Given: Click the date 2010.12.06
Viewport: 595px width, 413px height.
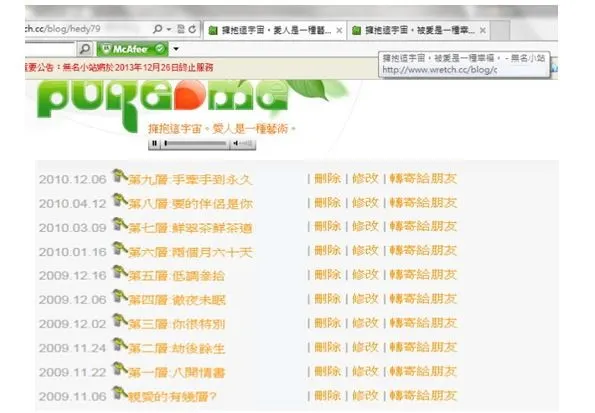Looking at the screenshot, I should point(72,180).
